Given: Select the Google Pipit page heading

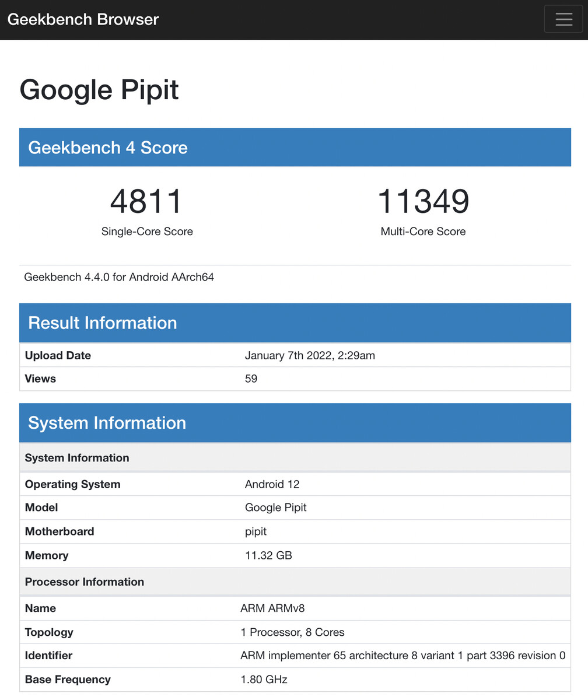Looking at the screenshot, I should click(x=99, y=90).
